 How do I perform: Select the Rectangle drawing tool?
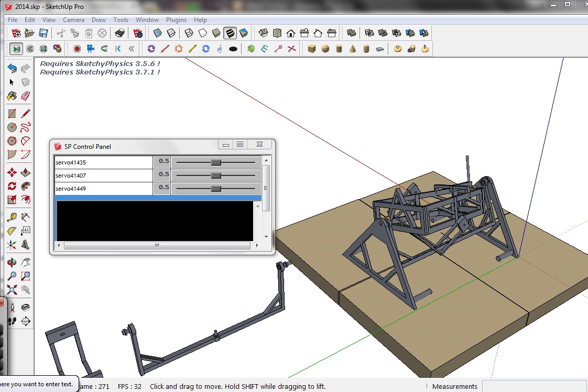pos(12,113)
